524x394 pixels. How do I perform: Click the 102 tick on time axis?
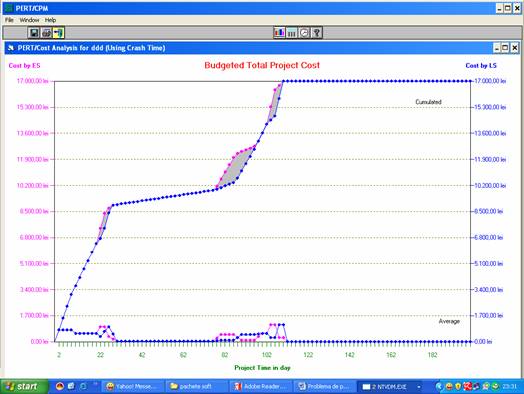(x=266, y=355)
